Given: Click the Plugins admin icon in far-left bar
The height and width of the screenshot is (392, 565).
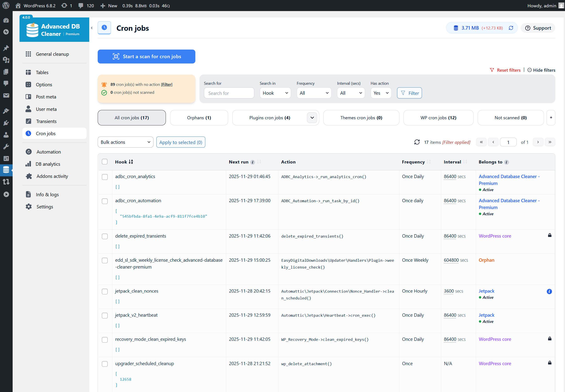Looking at the screenshot, I should (x=6, y=123).
